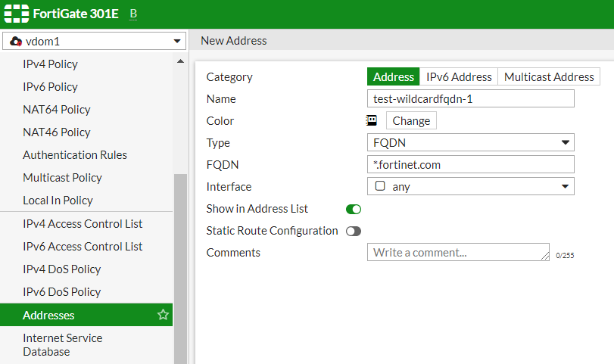Open IPv4 Policy in the sidebar
Screen dimensions: 614x364
point(50,64)
